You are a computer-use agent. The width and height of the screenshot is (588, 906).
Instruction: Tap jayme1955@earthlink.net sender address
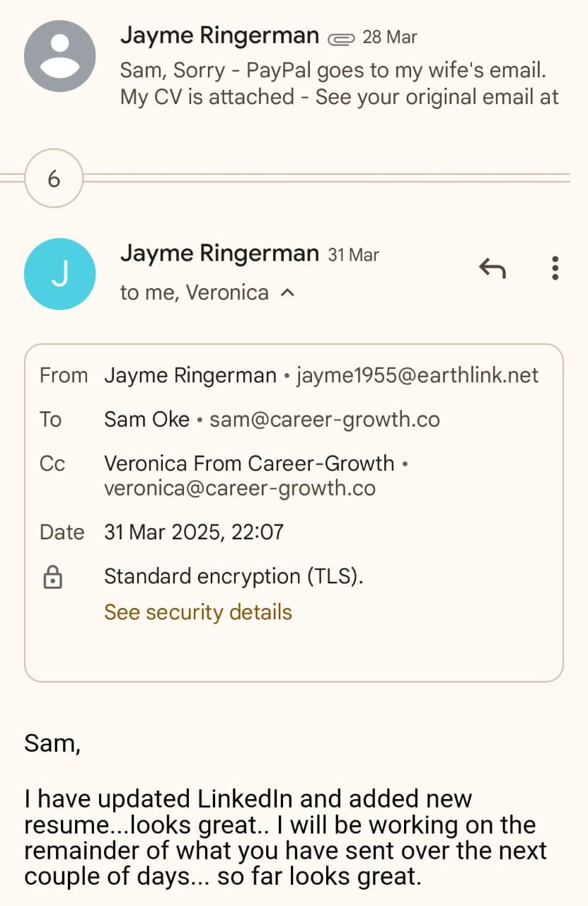point(417,375)
